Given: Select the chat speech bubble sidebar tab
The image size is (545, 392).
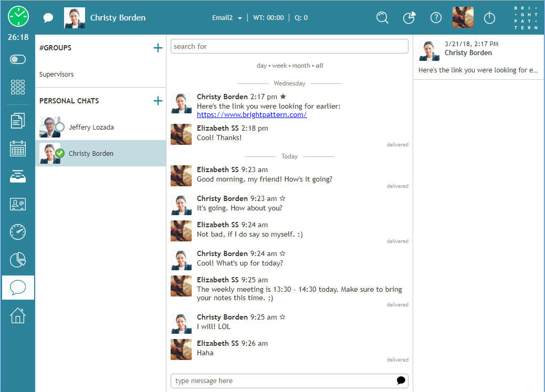Looking at the screenshot, I should click(x=18, y=288).
